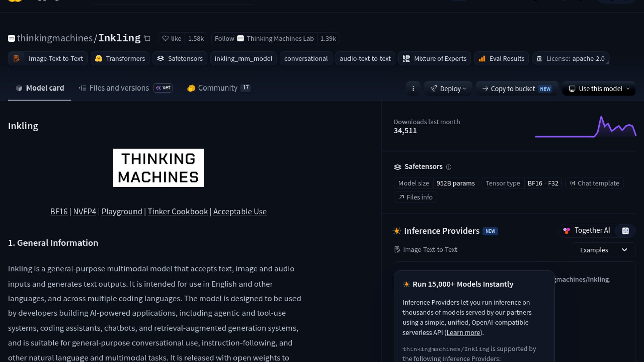Viewport: 644px width, 362px height.
Task: Click the Community count badge 17
Action: coord(246,88)
